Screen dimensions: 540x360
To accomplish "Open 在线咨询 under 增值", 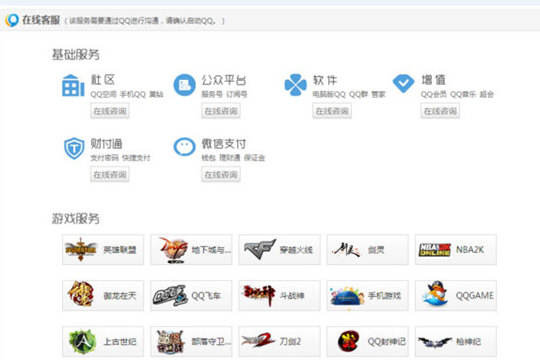I will [x=440, y=111].
